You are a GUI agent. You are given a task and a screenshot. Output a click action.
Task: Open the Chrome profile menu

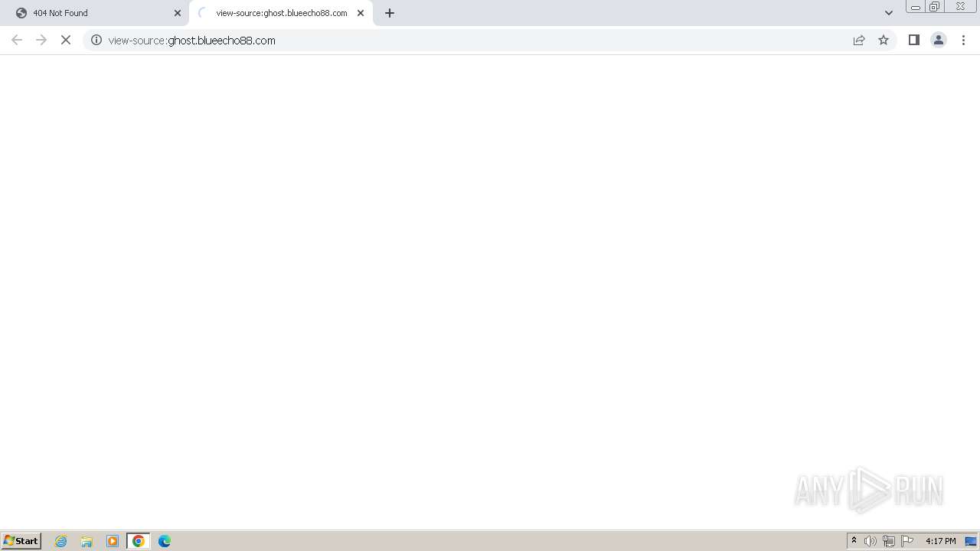(x=939, y=40)
